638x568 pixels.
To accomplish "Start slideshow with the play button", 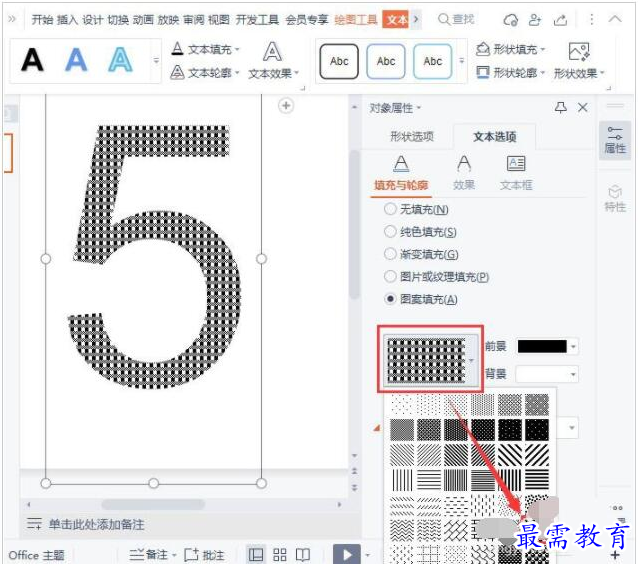I will [346, 555].
